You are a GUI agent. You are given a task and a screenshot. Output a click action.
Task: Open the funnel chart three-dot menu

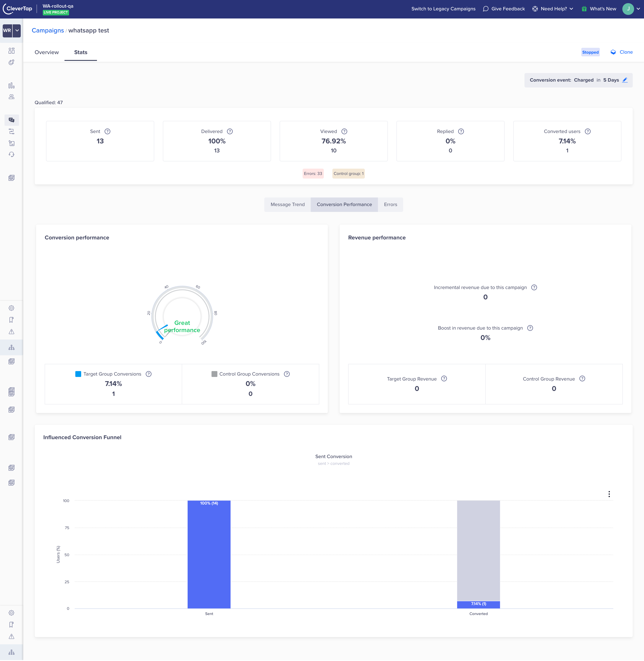click(609, 494)
